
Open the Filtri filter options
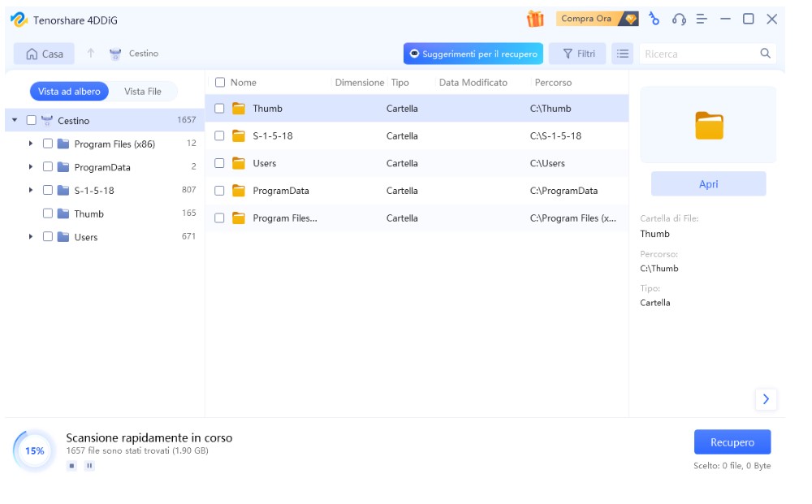578,54
